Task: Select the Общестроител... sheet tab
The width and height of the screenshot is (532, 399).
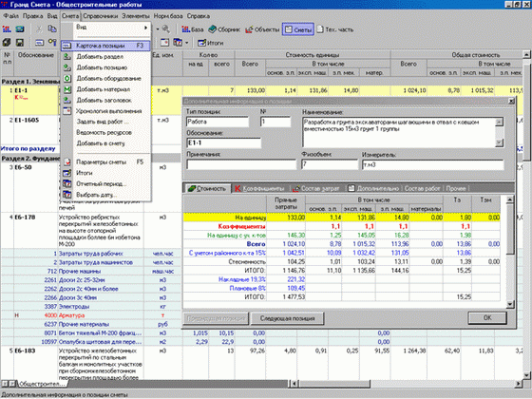Action: (x=42, y=384)
